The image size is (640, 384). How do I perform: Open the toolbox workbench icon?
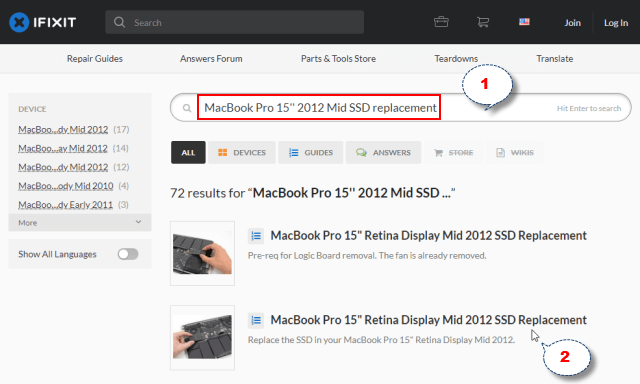[441, 22]
